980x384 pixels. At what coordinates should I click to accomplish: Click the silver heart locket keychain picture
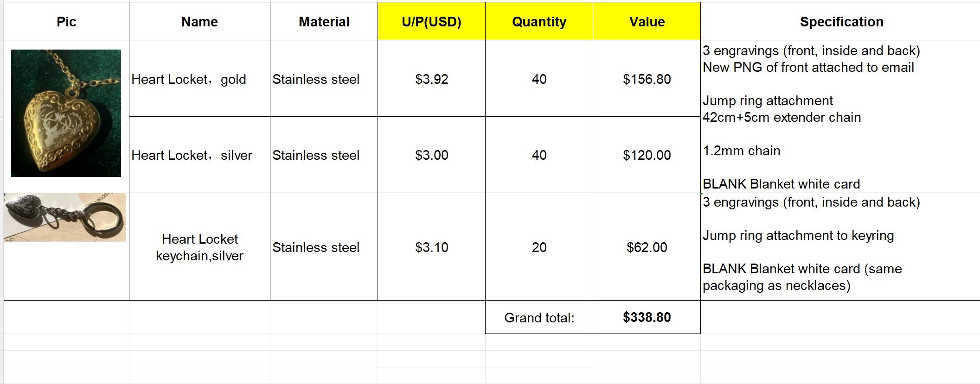coord(64,217)
